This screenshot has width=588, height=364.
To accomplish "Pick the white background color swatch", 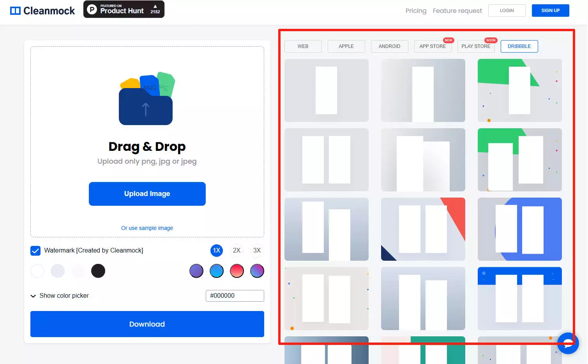I will (37, 271).
